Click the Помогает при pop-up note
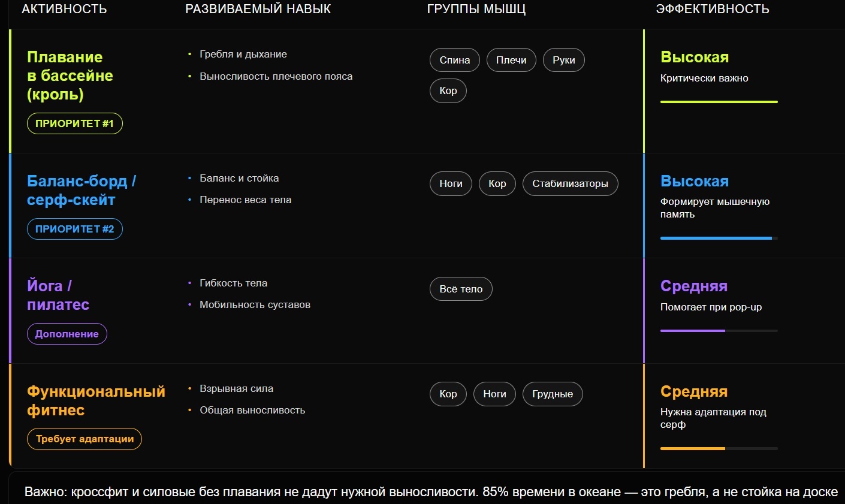Screen dimensions: 845x504 [x=711, y=307]
